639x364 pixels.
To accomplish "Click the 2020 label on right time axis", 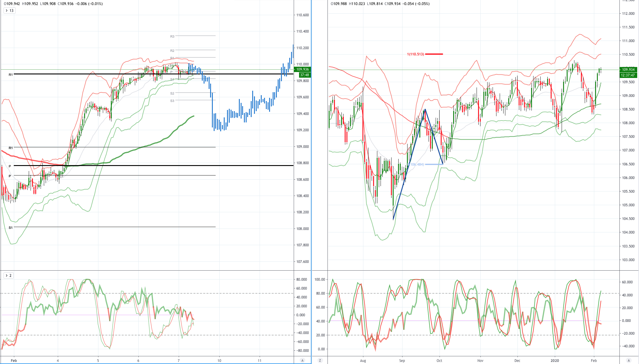I will pyautogui.click(x=555, y=360).
